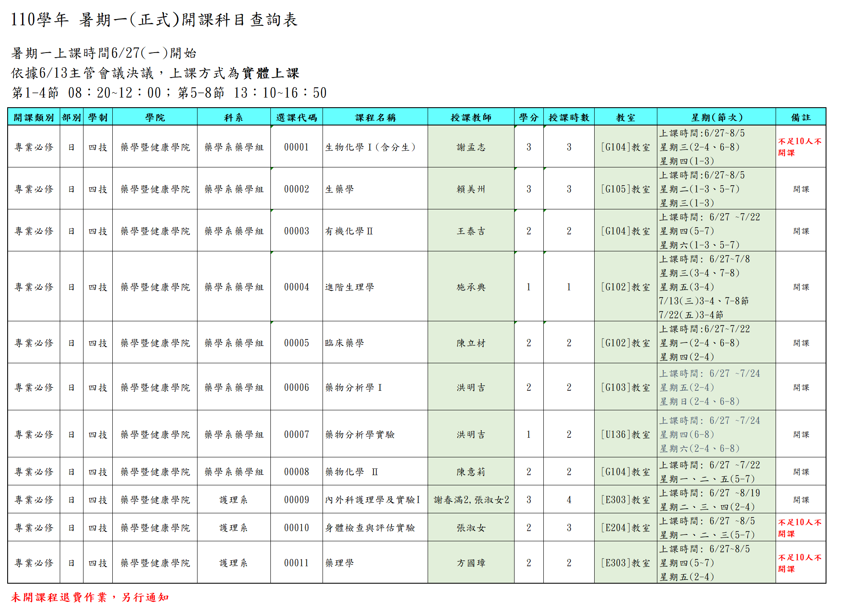Image resolution: width=868 pixels, height=604 pixels.
Task: Click course name 身體檢查與評估實驗
Action: [x=370, y=528]
